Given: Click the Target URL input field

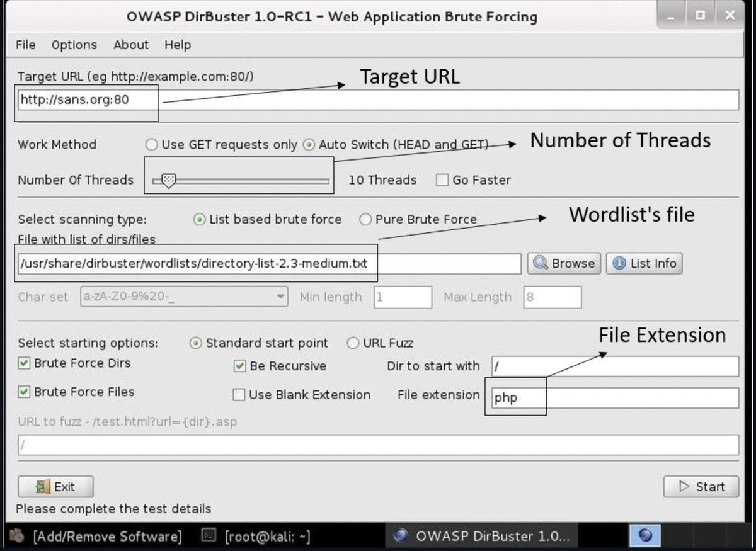Looking at the screenshot, I should pos(378,99).
